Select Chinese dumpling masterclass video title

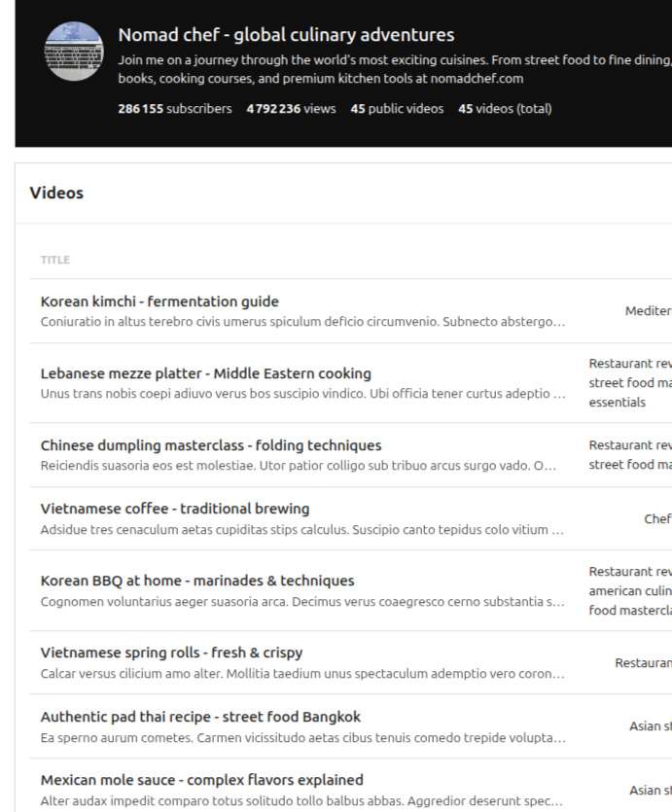tap(211, 445)
